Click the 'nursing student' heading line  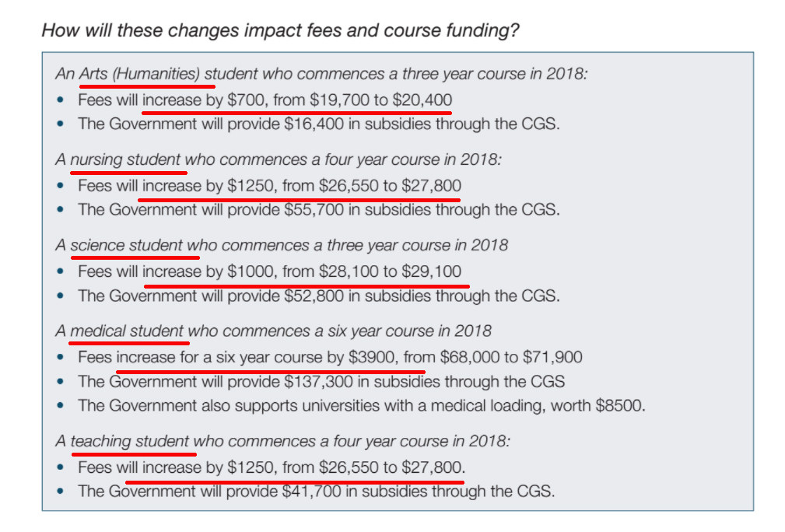coord(279,159)
